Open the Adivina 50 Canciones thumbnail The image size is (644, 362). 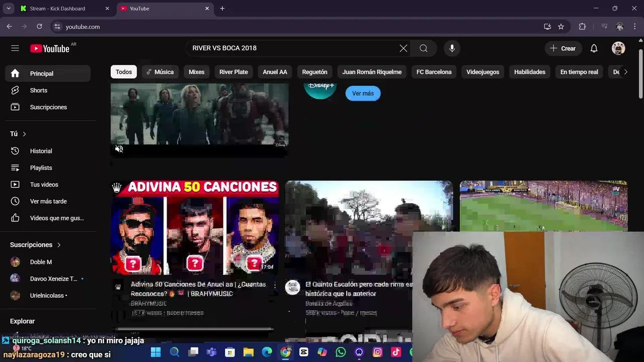click(195, 228)
